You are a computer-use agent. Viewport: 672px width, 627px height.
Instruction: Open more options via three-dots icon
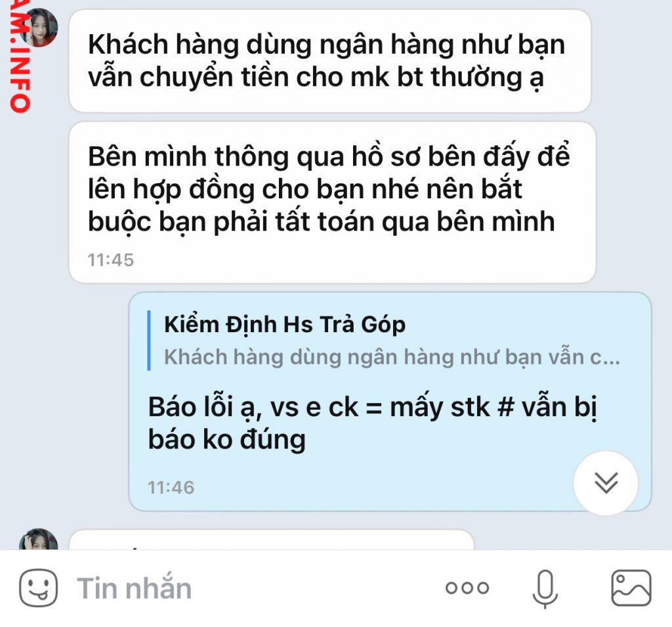(x=467, y=588)
